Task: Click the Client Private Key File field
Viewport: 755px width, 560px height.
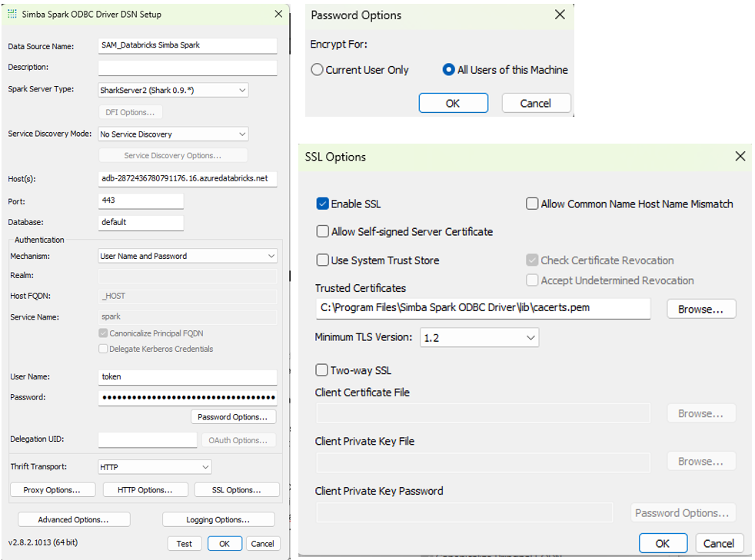Action: point(483,462)
